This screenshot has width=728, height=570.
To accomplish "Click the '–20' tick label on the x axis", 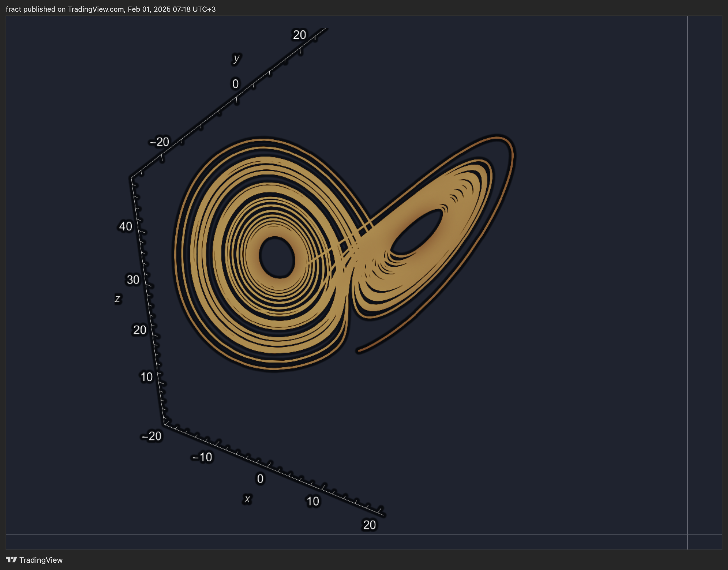I will pyautogui.click(x=151, y=436).
